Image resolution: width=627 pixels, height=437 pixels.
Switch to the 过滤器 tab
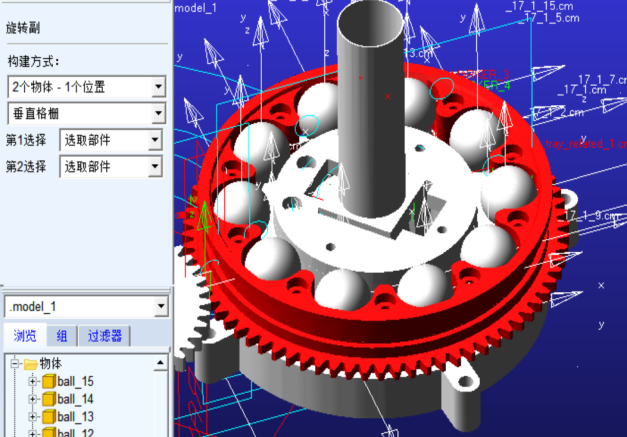[x=104, y=336]
